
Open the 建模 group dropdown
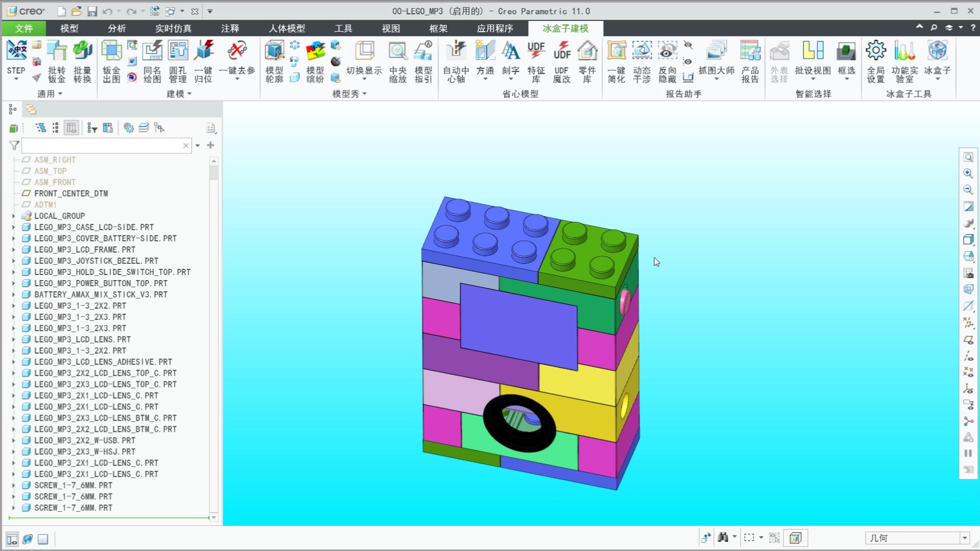point(179,94)
